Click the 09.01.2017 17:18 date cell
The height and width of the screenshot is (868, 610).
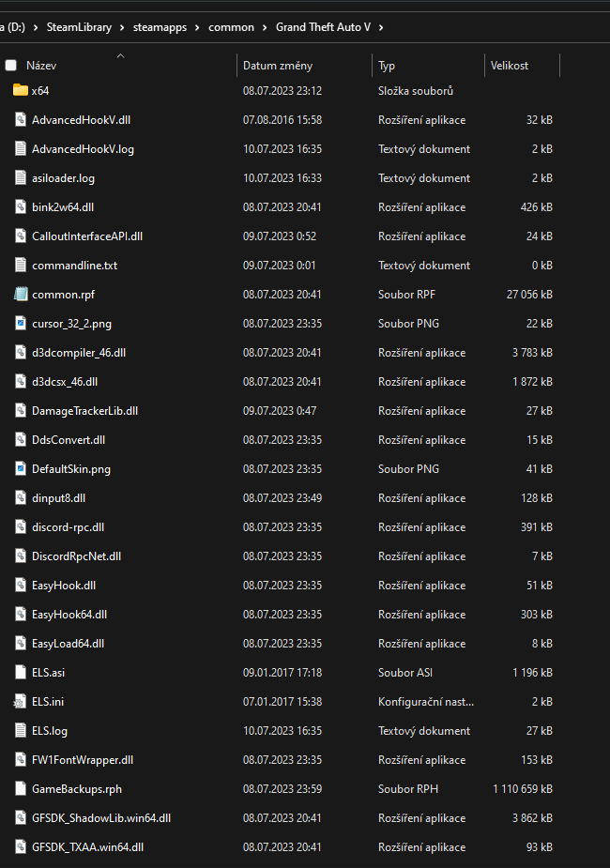[x=282, y=673]
